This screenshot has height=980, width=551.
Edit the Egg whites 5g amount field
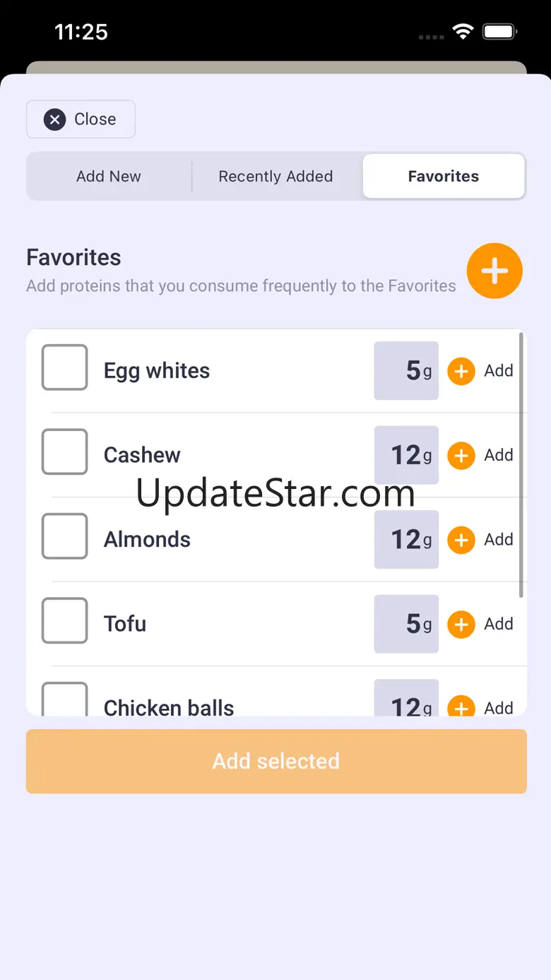click(x=406, y=371)
